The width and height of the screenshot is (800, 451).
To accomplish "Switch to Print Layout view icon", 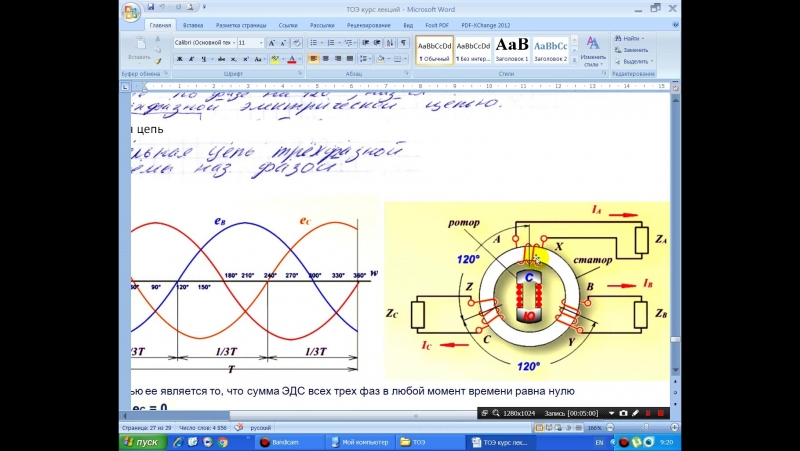I will 539,428.
